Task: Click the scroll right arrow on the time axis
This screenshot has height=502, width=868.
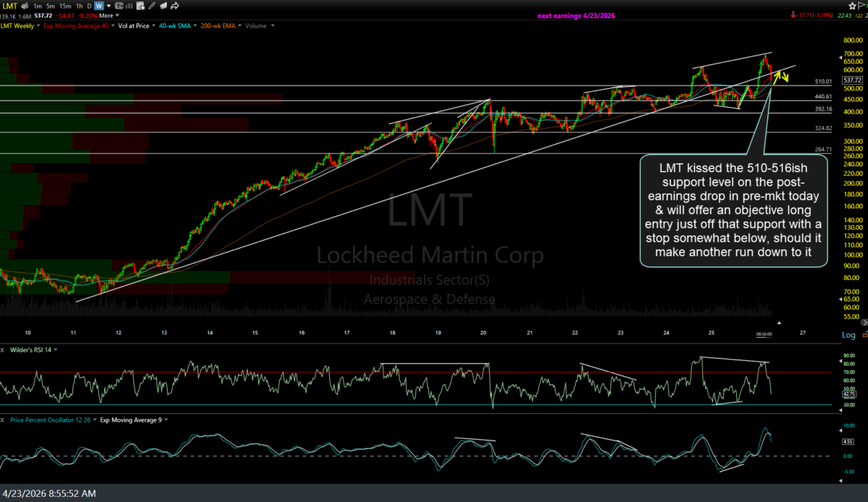Action: (865, 323)
